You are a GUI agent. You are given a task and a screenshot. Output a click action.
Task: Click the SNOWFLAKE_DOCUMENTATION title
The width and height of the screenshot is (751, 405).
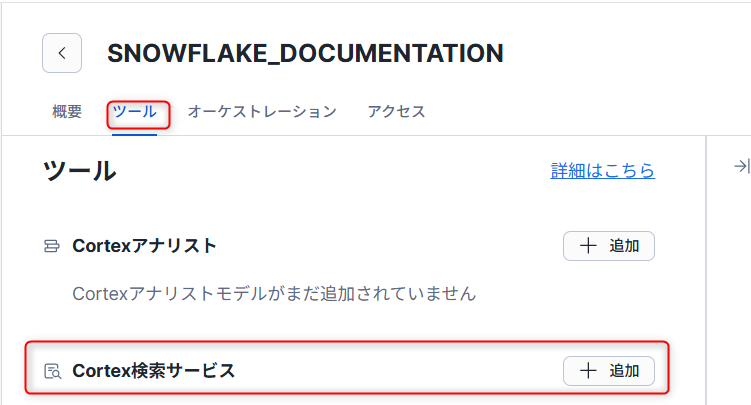(305, 53)
